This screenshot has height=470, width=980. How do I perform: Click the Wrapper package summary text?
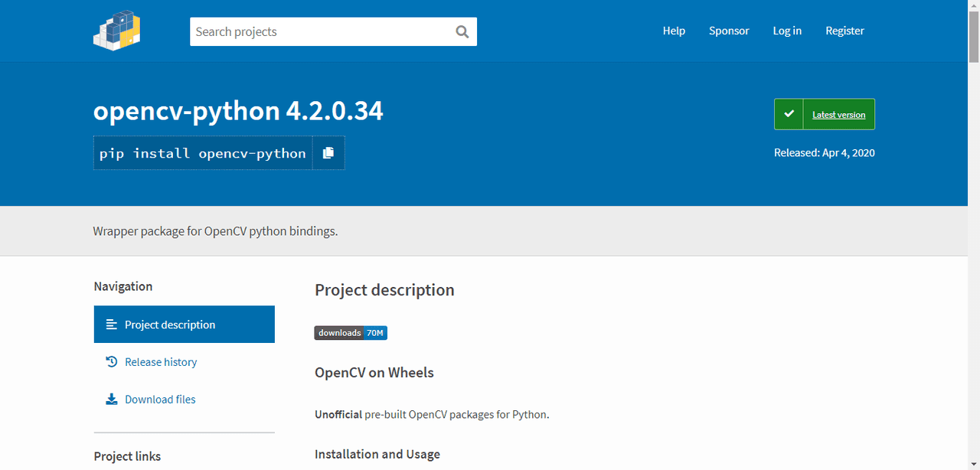click(x=215, y=231)
